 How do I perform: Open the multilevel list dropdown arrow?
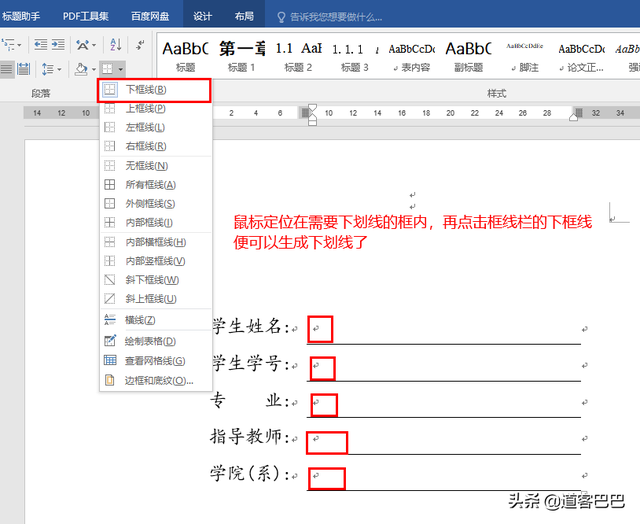tap(19, 45)
